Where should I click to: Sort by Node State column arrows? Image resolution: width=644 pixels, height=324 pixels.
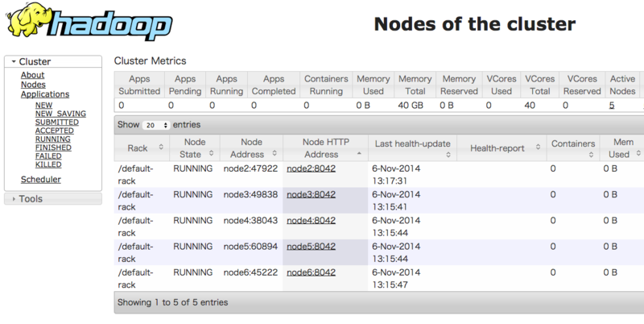click(211, 153)
